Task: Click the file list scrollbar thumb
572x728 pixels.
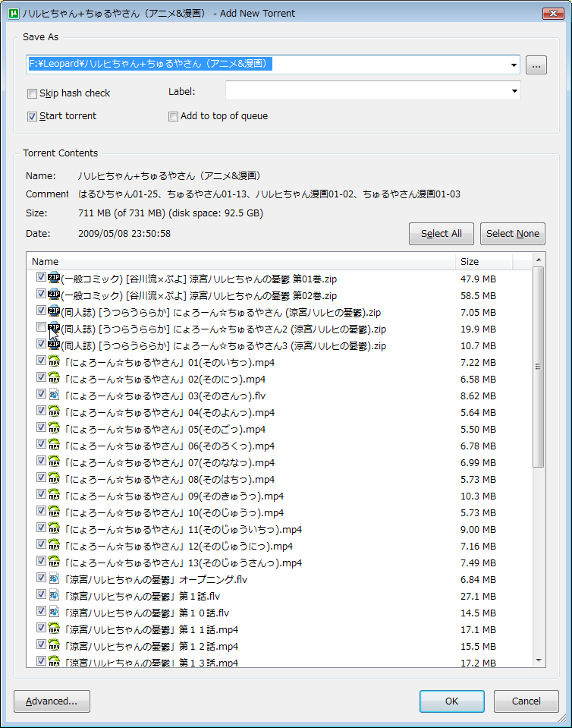Action: [x=538, y=367]
